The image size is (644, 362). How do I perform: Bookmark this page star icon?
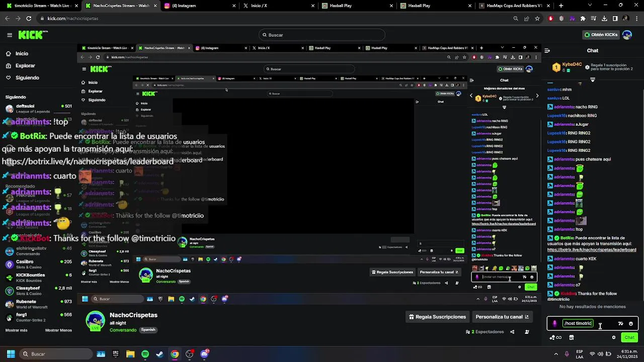[x=537, y=18]
